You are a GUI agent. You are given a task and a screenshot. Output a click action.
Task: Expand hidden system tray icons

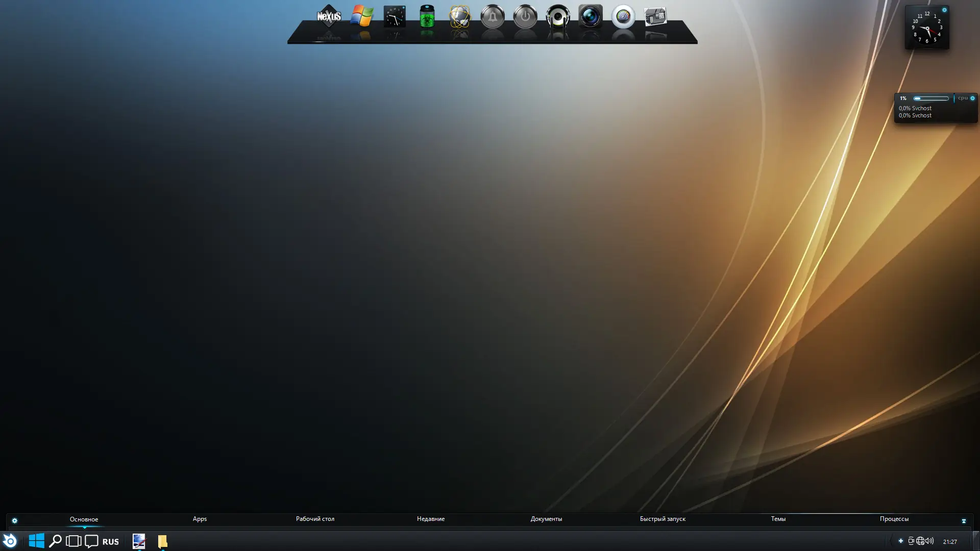coord(901,541)
